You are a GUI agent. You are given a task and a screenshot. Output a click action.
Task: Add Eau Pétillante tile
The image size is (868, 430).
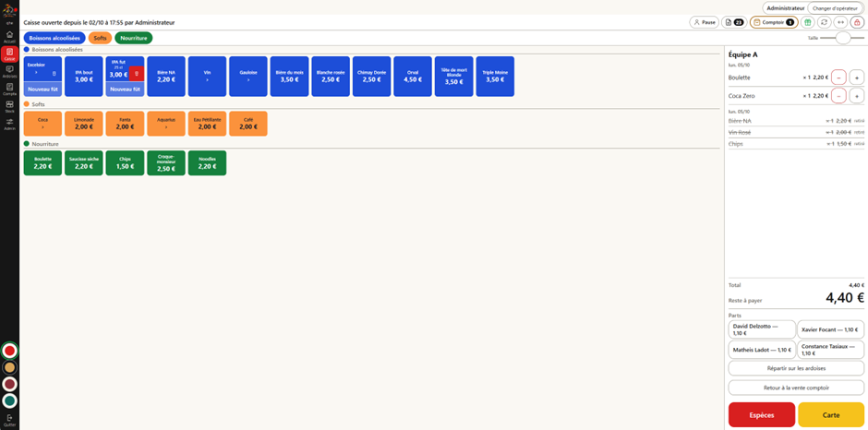(207, 124)
